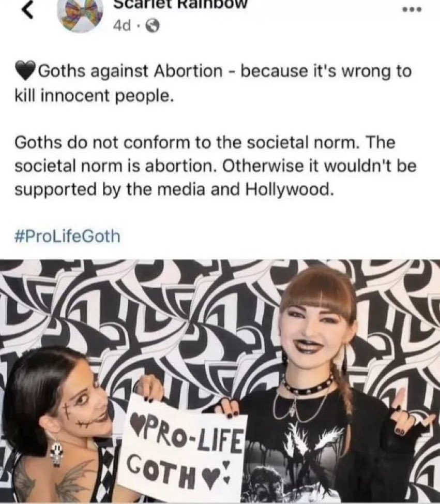Click the globe public privacy icon

153,26
